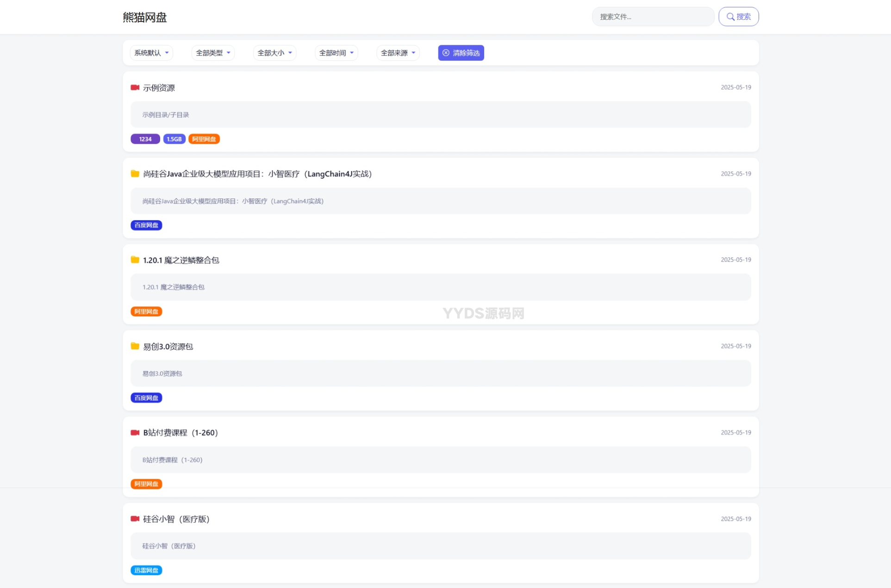The height and width of the screenshot is (588, 891).
Task: Open the 全部来源 source dropdown
Action: 398,53
